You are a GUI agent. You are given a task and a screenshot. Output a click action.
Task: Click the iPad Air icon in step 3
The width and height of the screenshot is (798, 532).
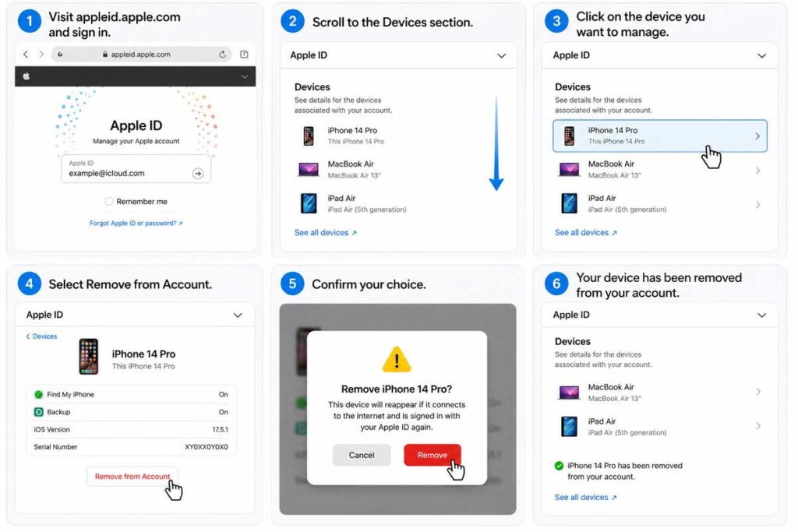[x=569, y=203]
